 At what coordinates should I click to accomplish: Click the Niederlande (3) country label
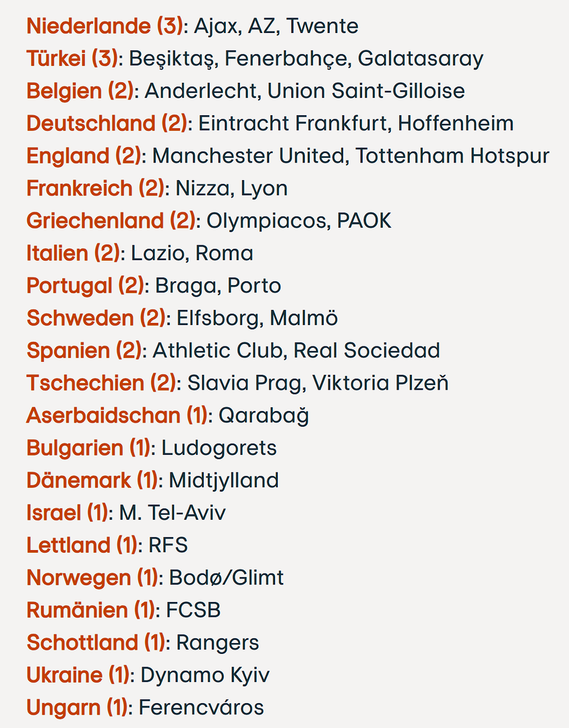(x=104, y=26)
